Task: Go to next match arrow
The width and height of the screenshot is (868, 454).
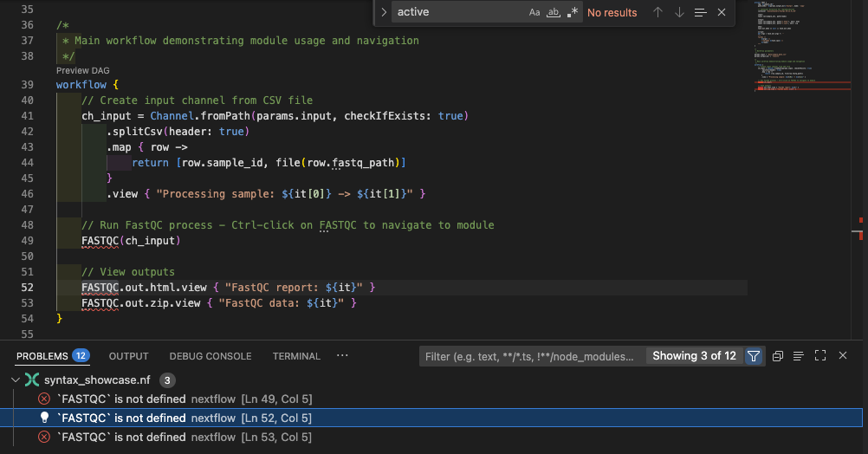Action: pyautogui.click(x=679, y=12)
